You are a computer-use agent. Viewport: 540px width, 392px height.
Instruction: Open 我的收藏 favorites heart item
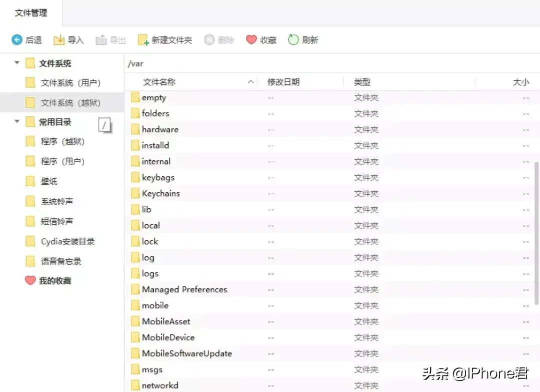pos(30,281)
